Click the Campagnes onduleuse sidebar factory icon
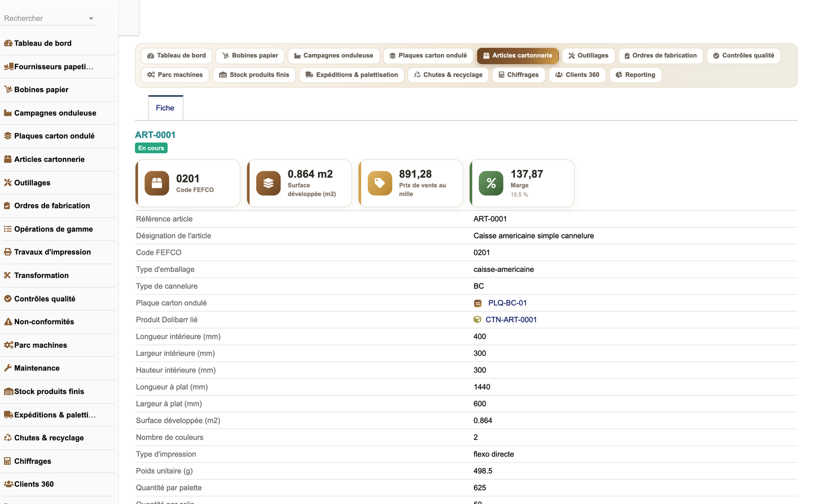Viewport: 815px width, 504px height. click(x=8, y=113)
